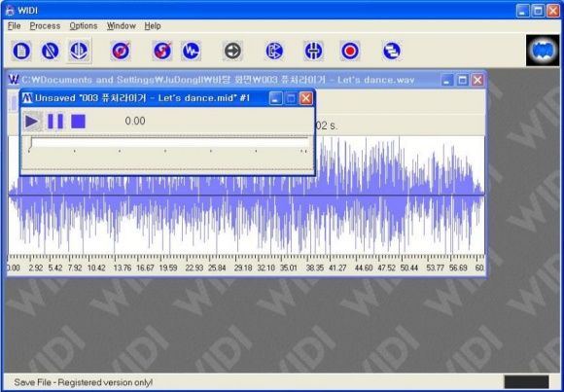This screenshot has width=564, height=392.
Task: Click the 0.00 playback time readout
Action: [135, 121]
